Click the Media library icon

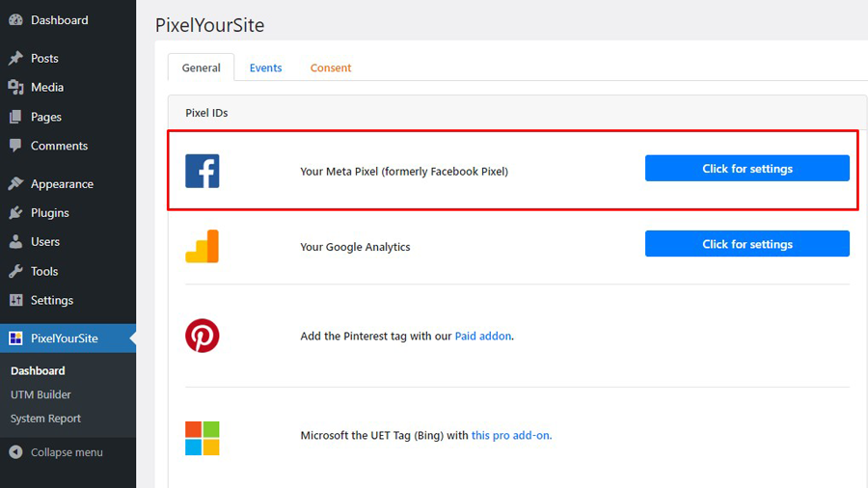15,88
